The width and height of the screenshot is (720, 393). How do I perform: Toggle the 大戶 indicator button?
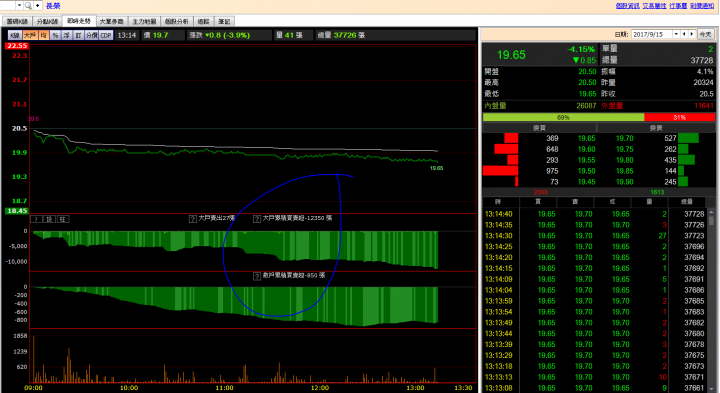[x=30, y=35]
